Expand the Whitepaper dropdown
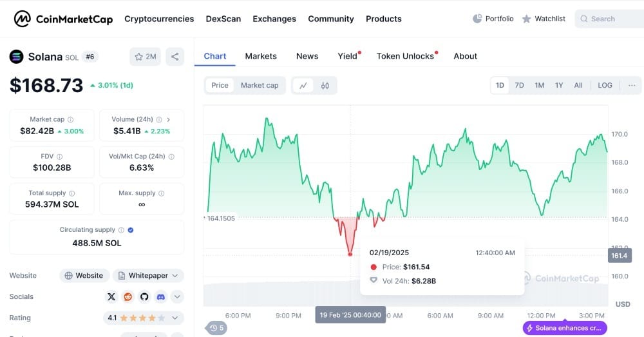This screenshot has height=337, width=644. click(148, 276)
